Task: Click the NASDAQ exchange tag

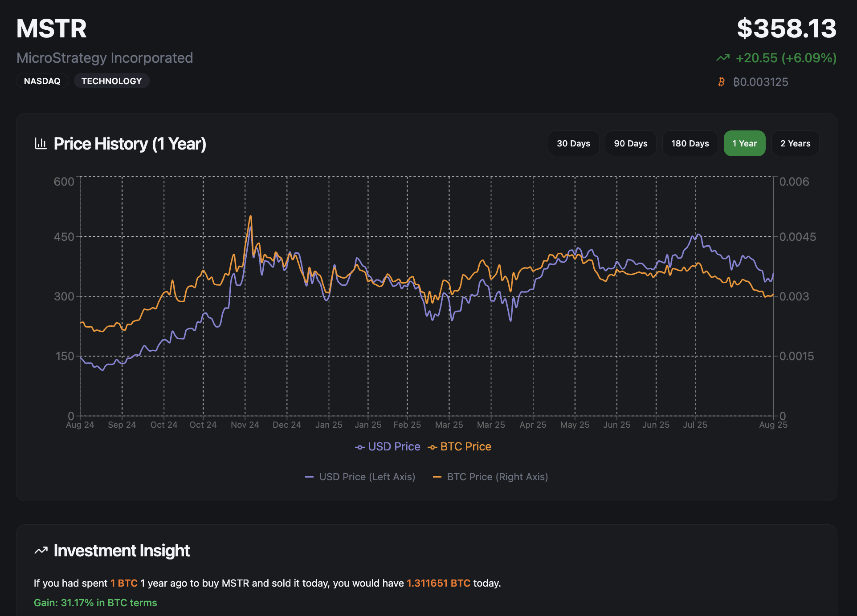Action: [x=42, y=81]
